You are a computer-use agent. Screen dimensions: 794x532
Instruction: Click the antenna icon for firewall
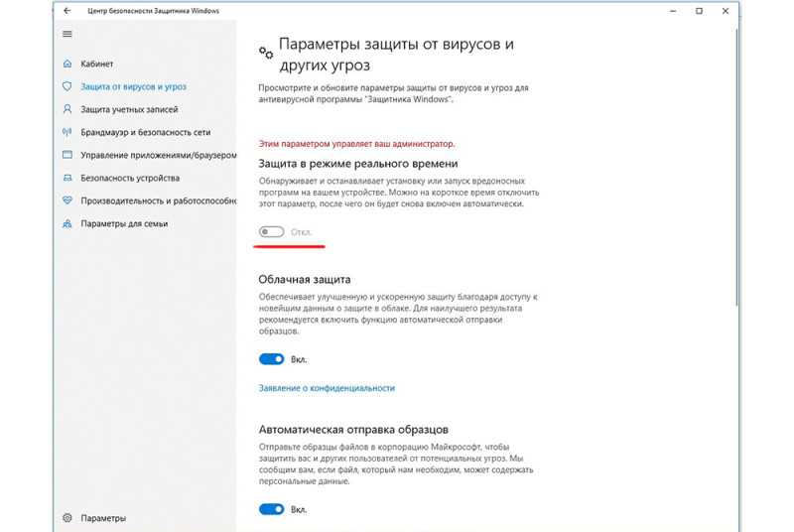pos(67,132)
